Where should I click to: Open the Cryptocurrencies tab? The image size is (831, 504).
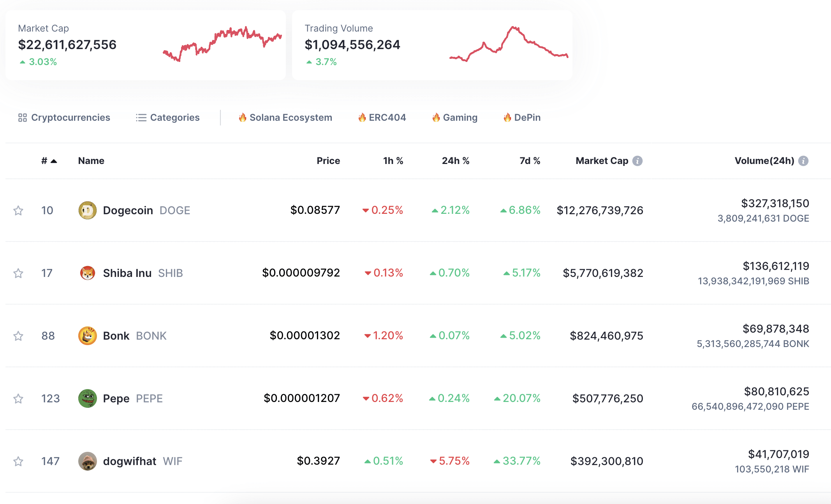tap(64, 118)
